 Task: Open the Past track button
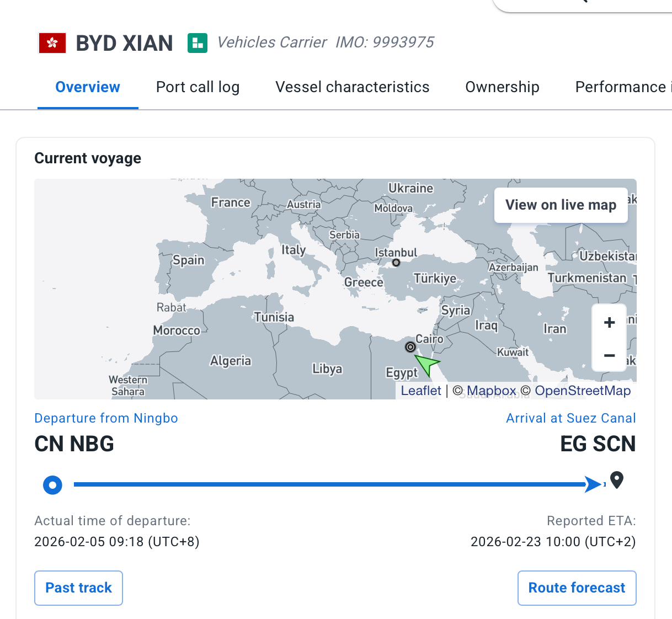click(78, 588)
